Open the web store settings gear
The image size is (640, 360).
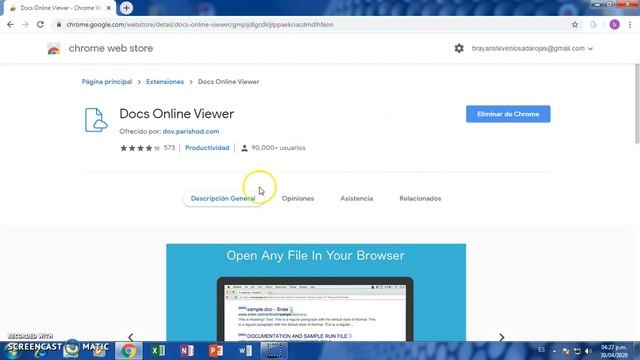click(x=459, y=48)
